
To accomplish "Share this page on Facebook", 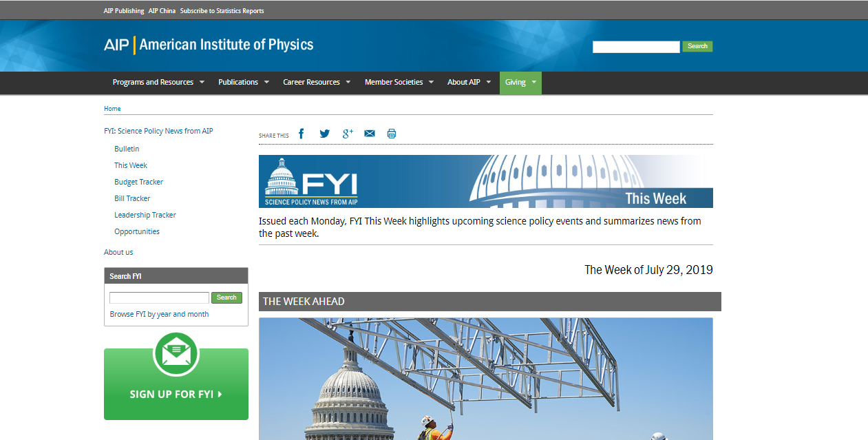I will [301, 134].
